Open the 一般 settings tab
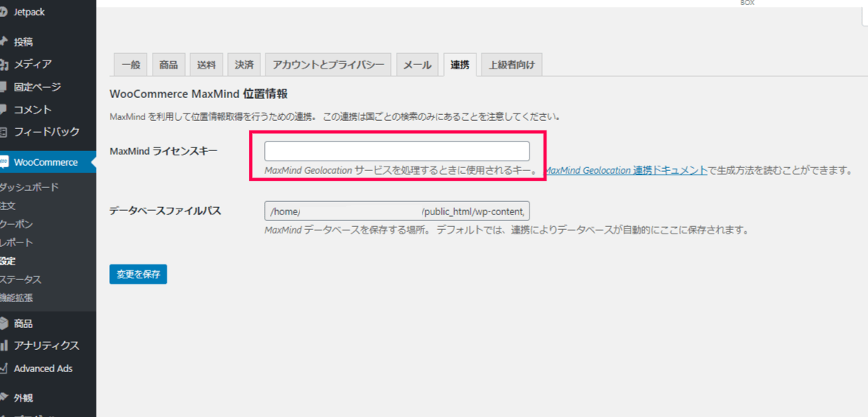 (x=131, y=66)
